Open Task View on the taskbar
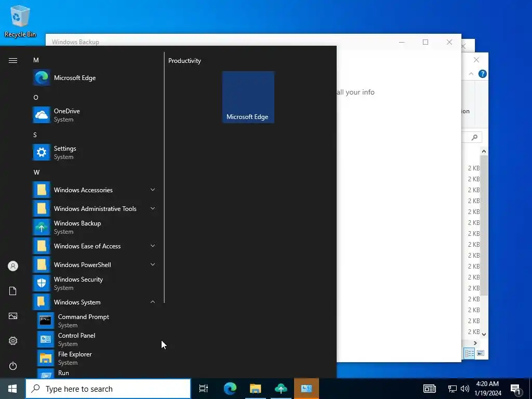532x399 pixels. [x=204, y=389]
